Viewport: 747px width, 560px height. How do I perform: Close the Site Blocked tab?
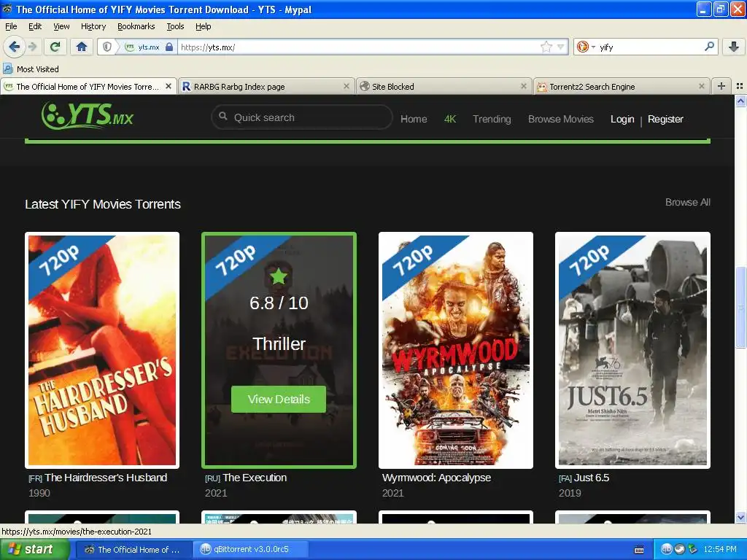click(524, 86)
